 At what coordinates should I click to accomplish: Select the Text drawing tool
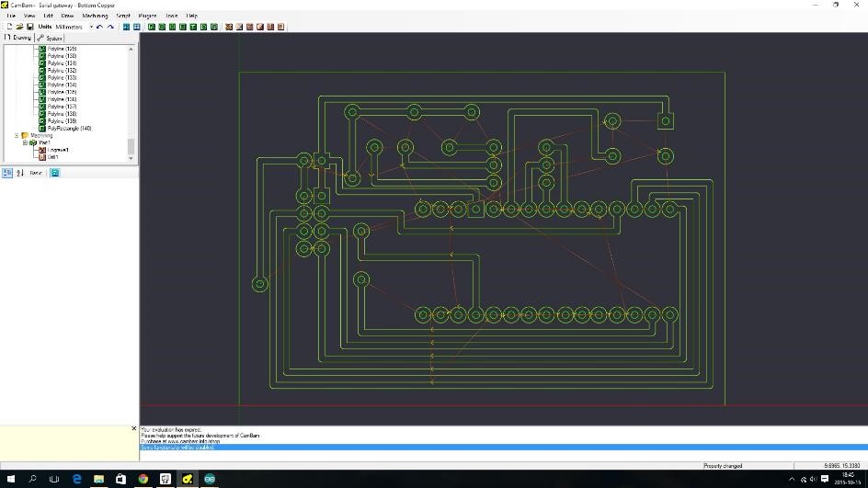pos(193,27)
